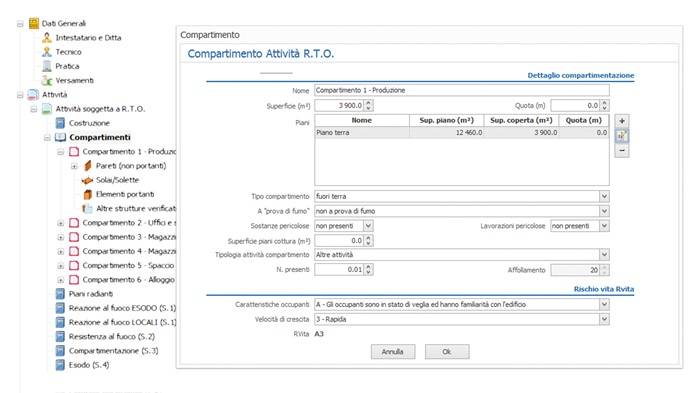The height and width of the screenshot is (393, 700).
Task: Open Esodo (S.4) tree item
Action: coord(89,365)
